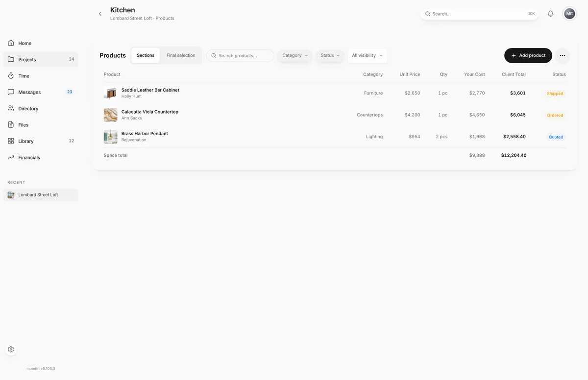This screenshot has height=380, width=588.
Task: Expand the Category filter dropdown
Action: pos(295,55)
